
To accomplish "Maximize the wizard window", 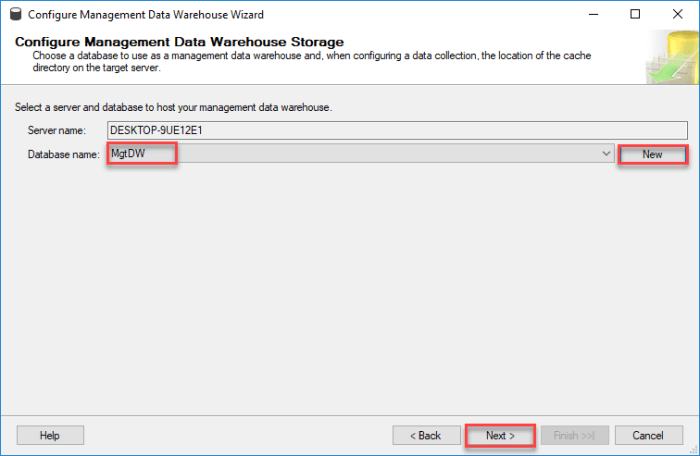I will pos(636,15).
